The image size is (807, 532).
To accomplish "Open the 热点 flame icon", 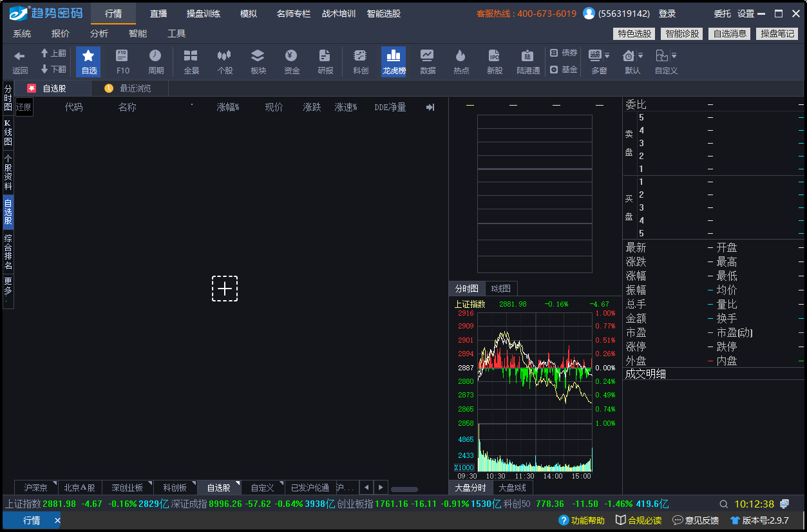I will 460,55.
